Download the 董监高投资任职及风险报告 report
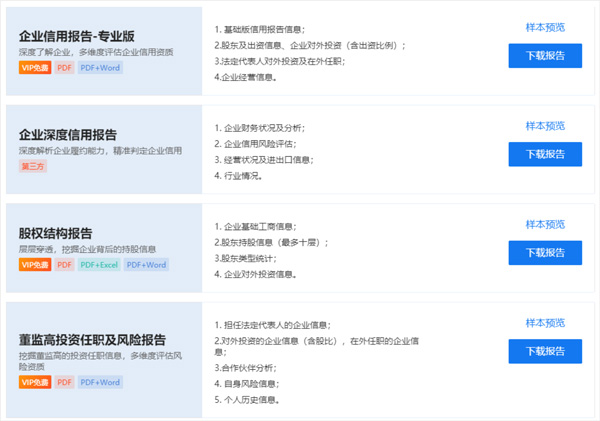 pyautogui.click(x=545, y=351)
